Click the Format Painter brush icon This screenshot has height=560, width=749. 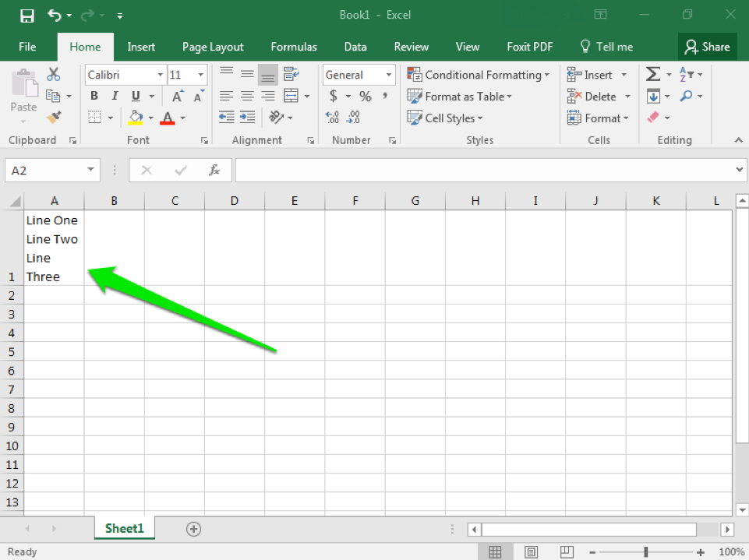[x=54, y=118]
